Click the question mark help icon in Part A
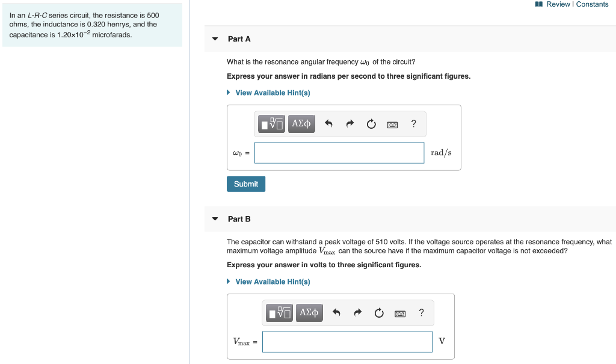 pos(413,123)
